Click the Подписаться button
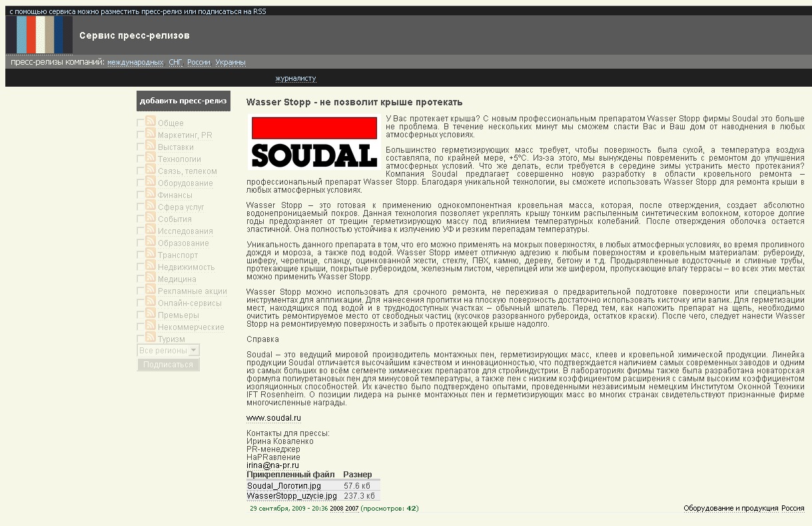The height and width of the screenshot is (526, 812). pos(168,365)
